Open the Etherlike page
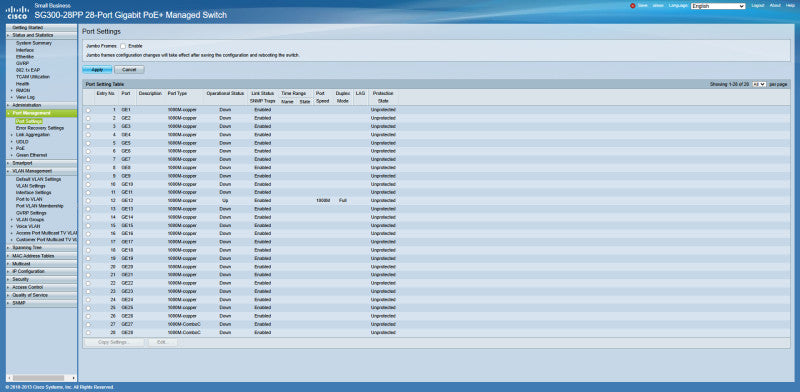 (24, 57)
